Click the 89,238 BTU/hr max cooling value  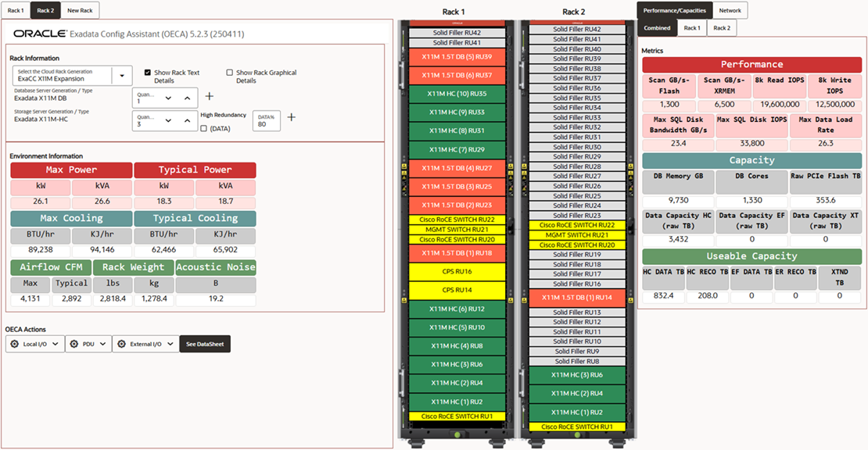tap(41, 250)
